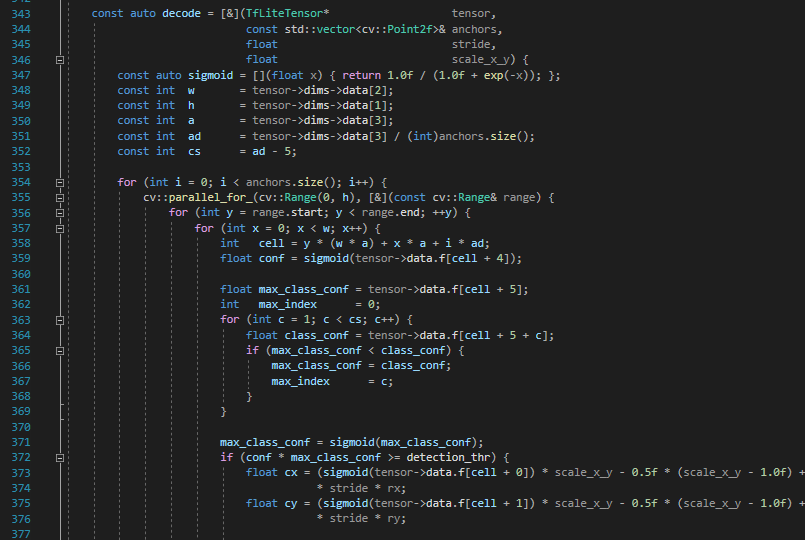This screenshot has width=805, height=540.
Task: Click the 'exp' call on line 347
Action: (493, 75)
